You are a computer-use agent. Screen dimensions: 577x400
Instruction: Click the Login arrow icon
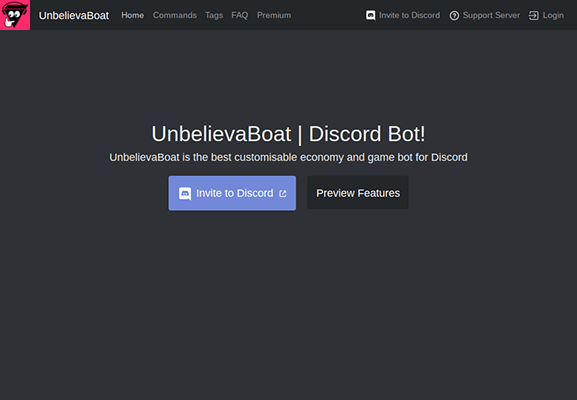coord(534,15)
